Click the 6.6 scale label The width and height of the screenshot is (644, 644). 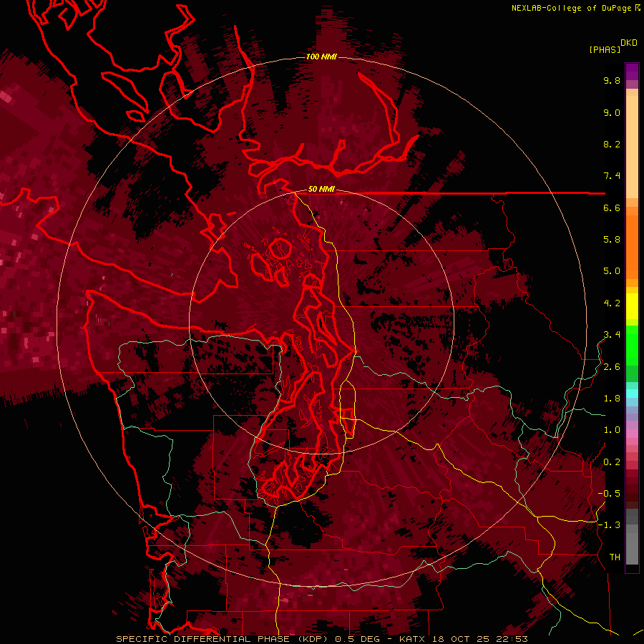(612, 208)
